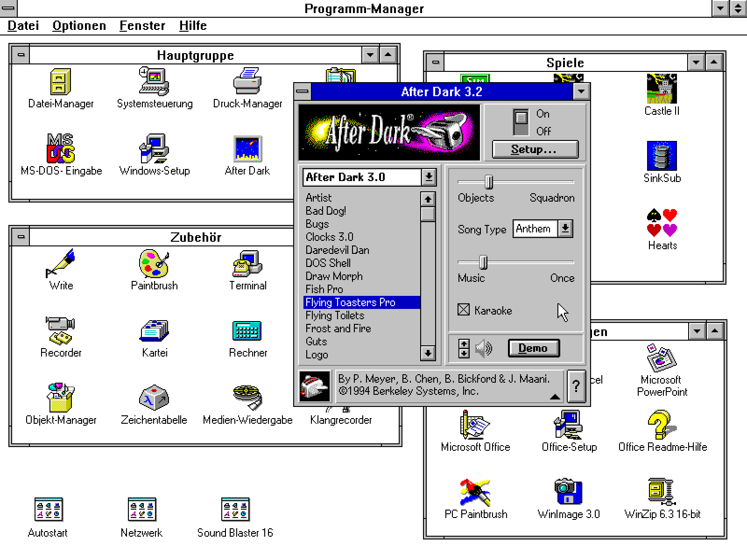Restore the Autostart group icon

click(48, 509)
